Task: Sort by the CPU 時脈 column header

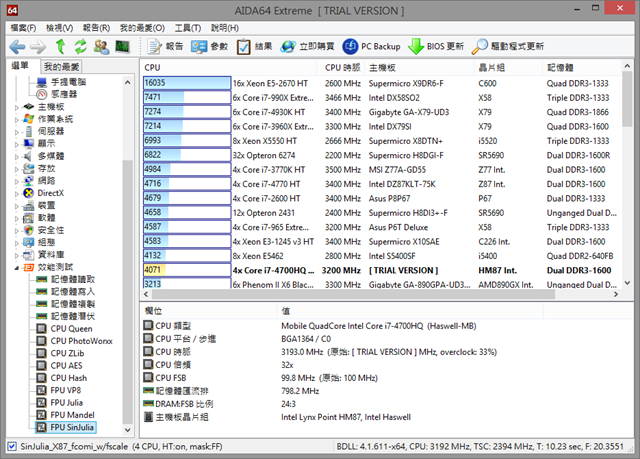Action: pos(342,68)
